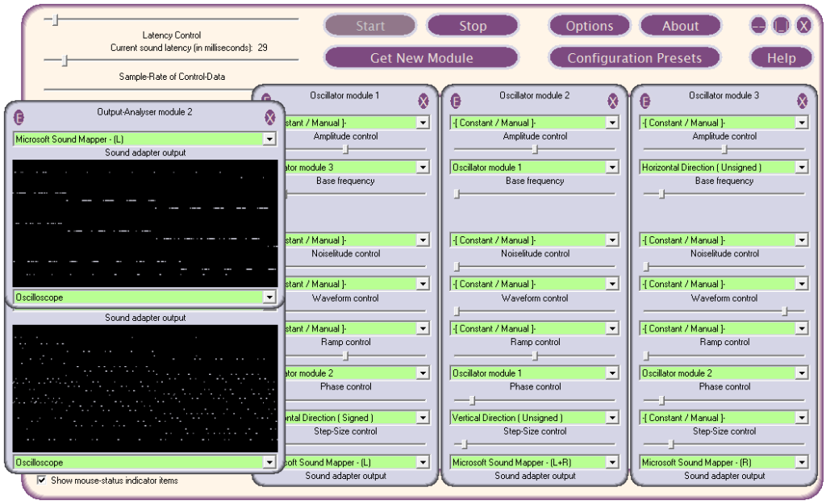Viewport: 826px width, 504px height.
Task: Click Oscillator module 2 Ramp control slider handle
Action: pyautogui.click(x=535, y=356)
